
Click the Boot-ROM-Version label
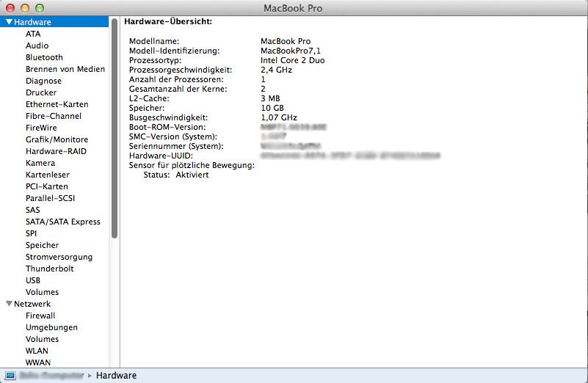pos(167,127)
